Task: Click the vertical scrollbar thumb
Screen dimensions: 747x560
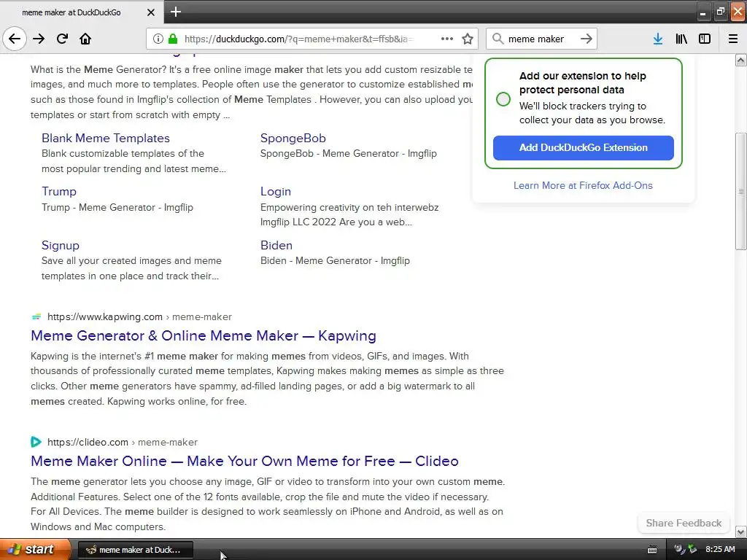Action: [x=741, y=191]
